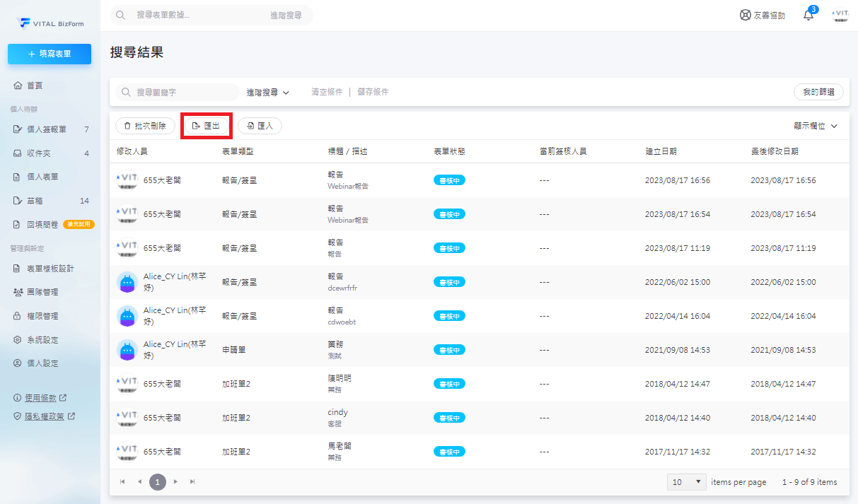This screenshot has width=858, height=504.
Task: Open 表單樣板設計 in sidebar
Action: pyautogui.click(x=50, y=269)
